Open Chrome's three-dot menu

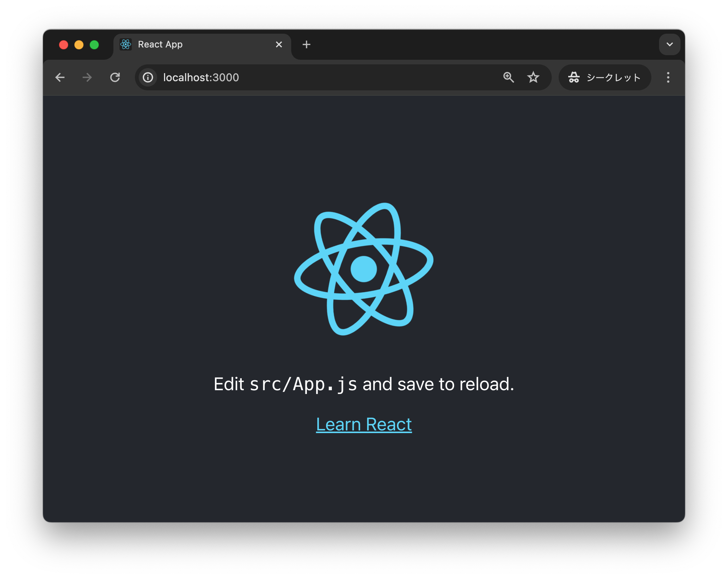click(x=668, y=77)
